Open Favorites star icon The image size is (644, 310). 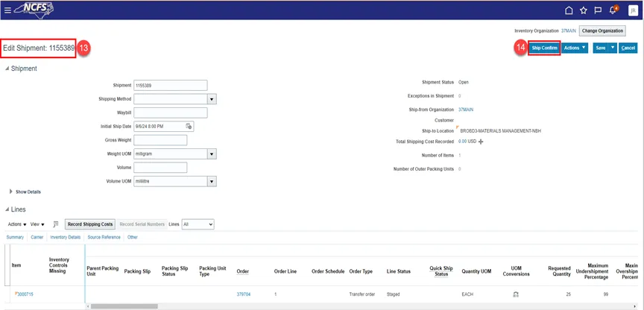pos(584,10)
